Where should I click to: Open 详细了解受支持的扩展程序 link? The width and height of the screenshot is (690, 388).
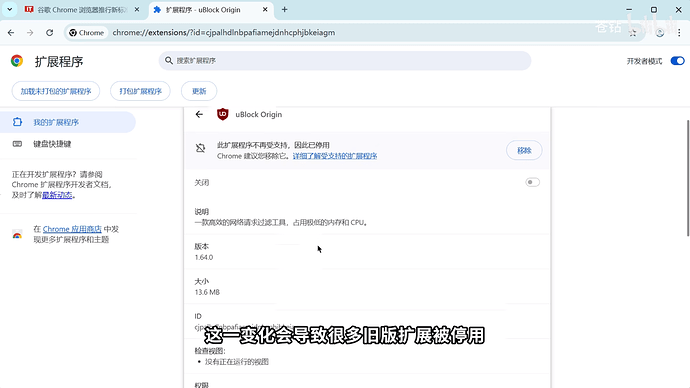pos(335,156)
